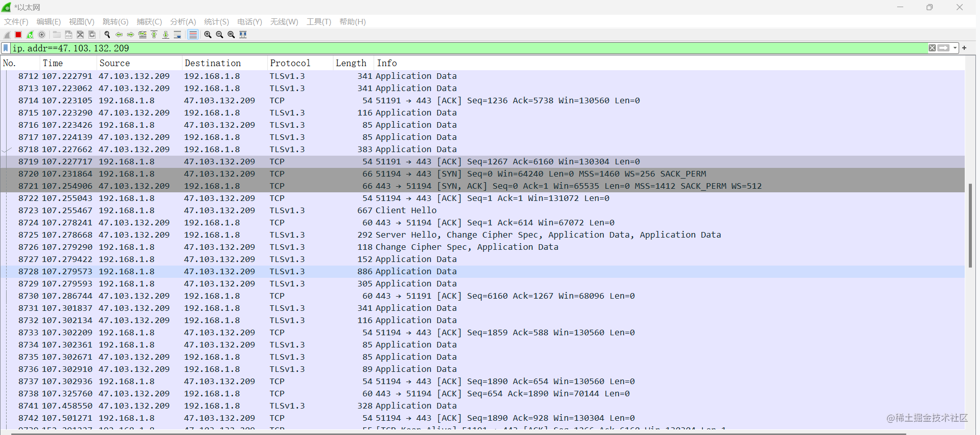Sort packets by the No. column
This screenshot has width=980, height=435.
coord(20,63)
